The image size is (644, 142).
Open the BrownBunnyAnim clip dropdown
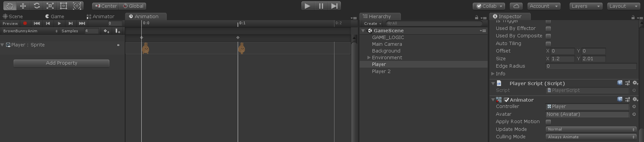(30, 31)
